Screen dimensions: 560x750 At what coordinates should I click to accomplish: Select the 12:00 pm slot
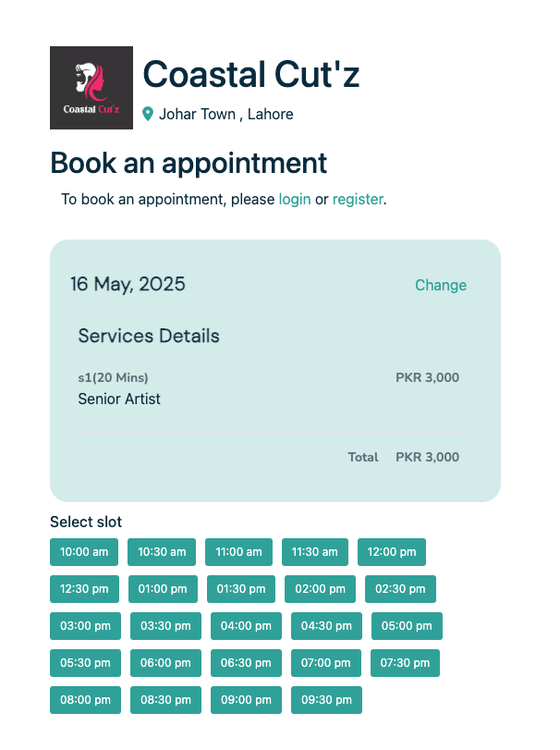392,552
